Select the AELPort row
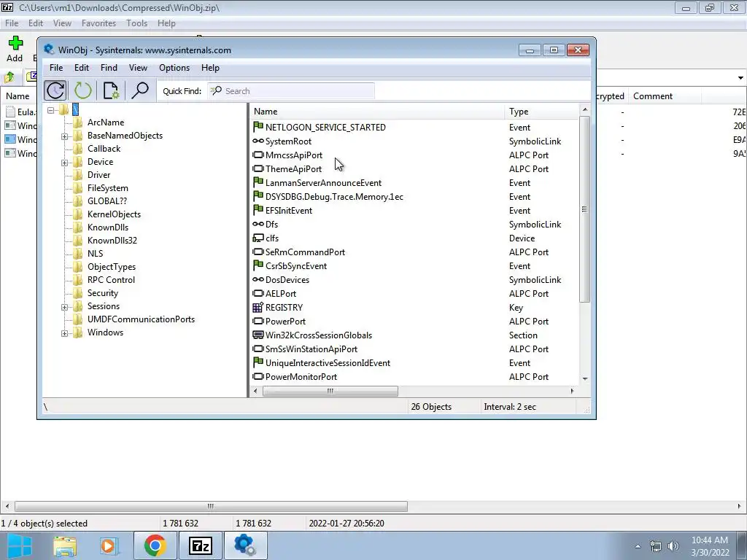 click(414, 293)
